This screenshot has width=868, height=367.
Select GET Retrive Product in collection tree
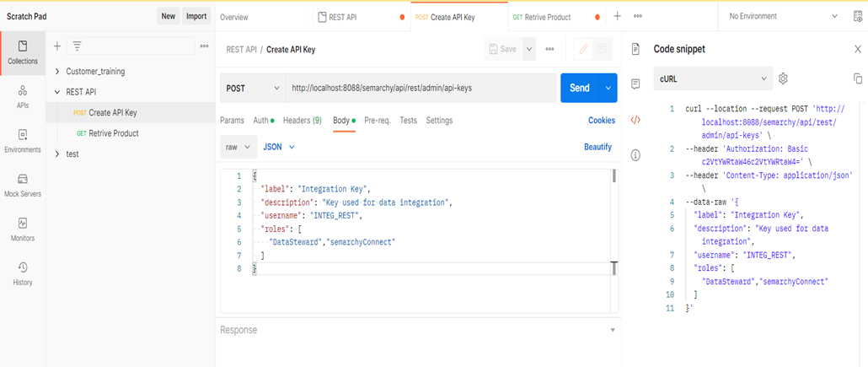pyautogui.click(x=131, y=133)
